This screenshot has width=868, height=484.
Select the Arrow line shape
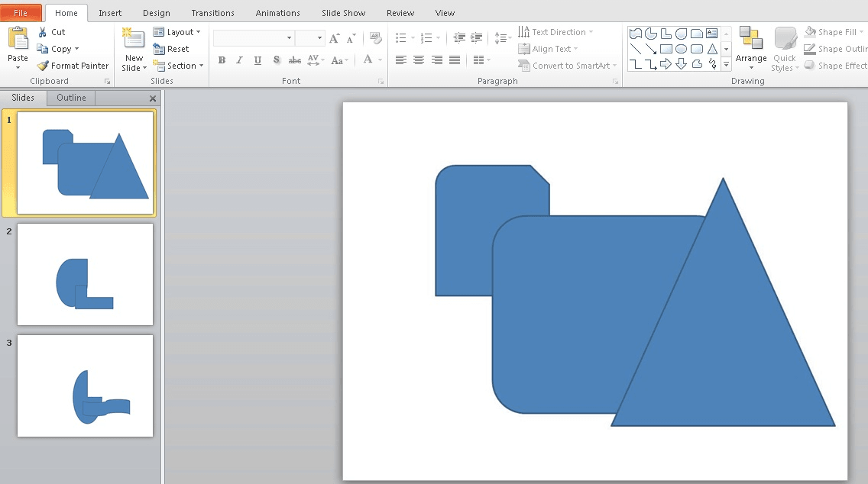(651, 49)
